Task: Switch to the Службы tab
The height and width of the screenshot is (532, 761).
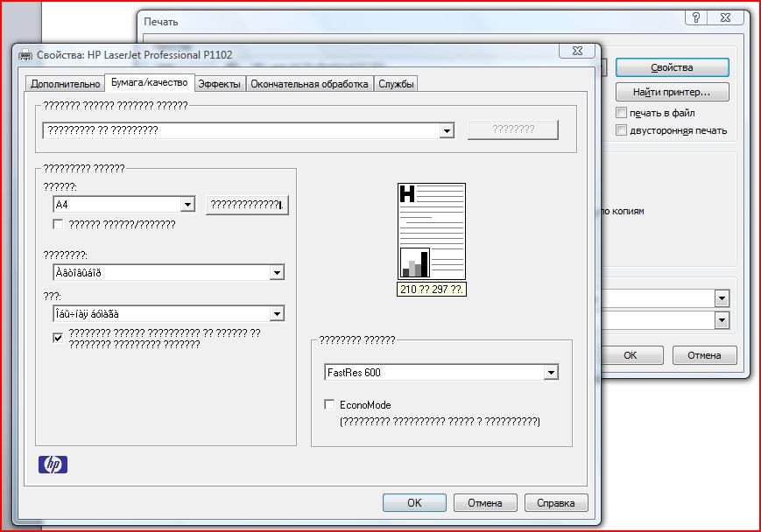Action: pos(396,84)
